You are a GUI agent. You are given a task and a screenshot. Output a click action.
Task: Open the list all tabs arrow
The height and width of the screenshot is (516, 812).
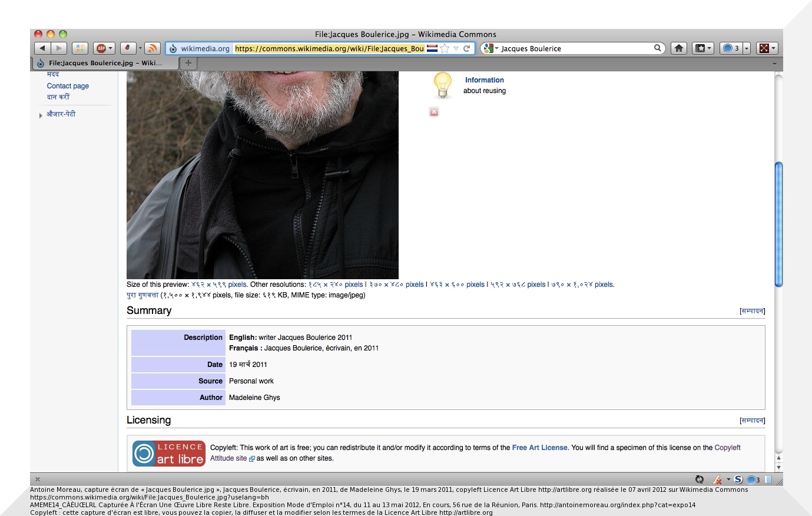tap(774, 63)
